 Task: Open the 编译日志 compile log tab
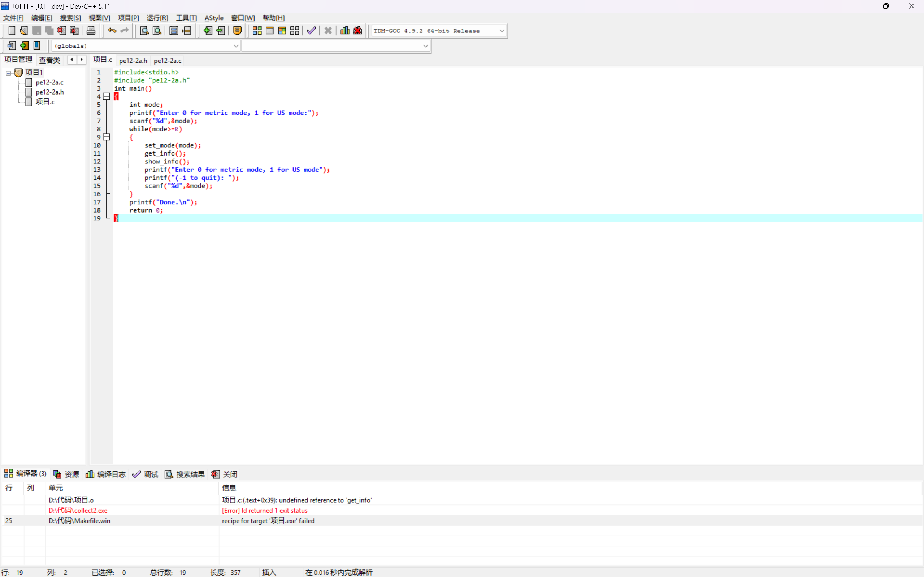pyautogui.click(x=106, y=475)
